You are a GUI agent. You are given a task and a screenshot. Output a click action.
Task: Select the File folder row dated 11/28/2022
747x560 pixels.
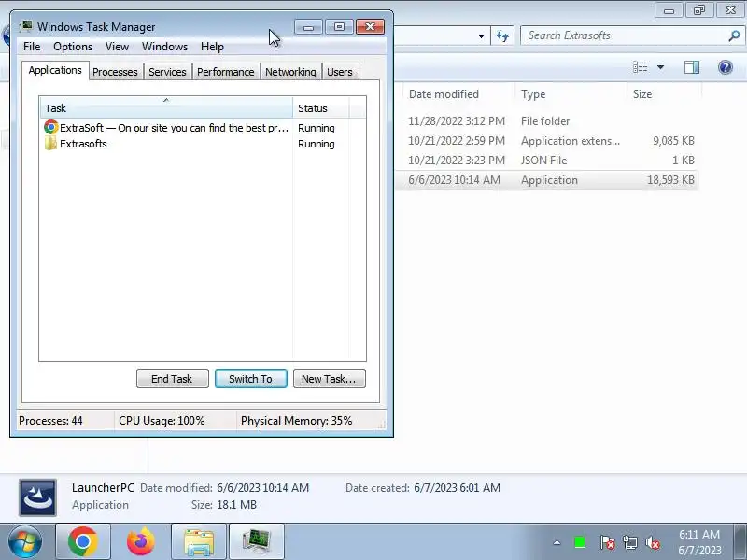click(547, 121)
